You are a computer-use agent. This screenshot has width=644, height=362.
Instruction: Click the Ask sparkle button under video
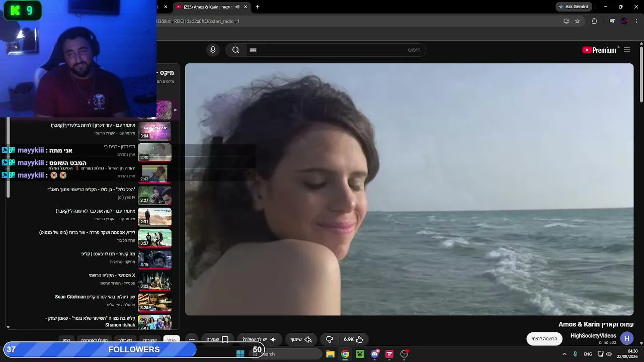[260, 339]
